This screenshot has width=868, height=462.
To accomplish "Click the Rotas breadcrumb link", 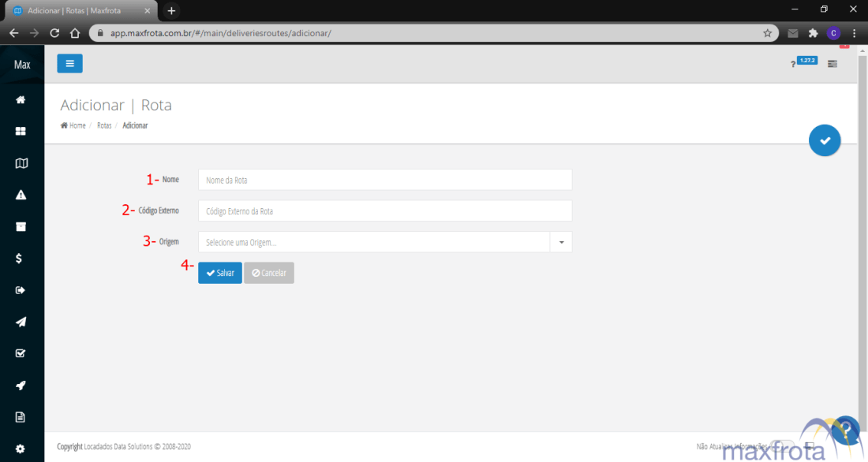I will coord(104,126).
